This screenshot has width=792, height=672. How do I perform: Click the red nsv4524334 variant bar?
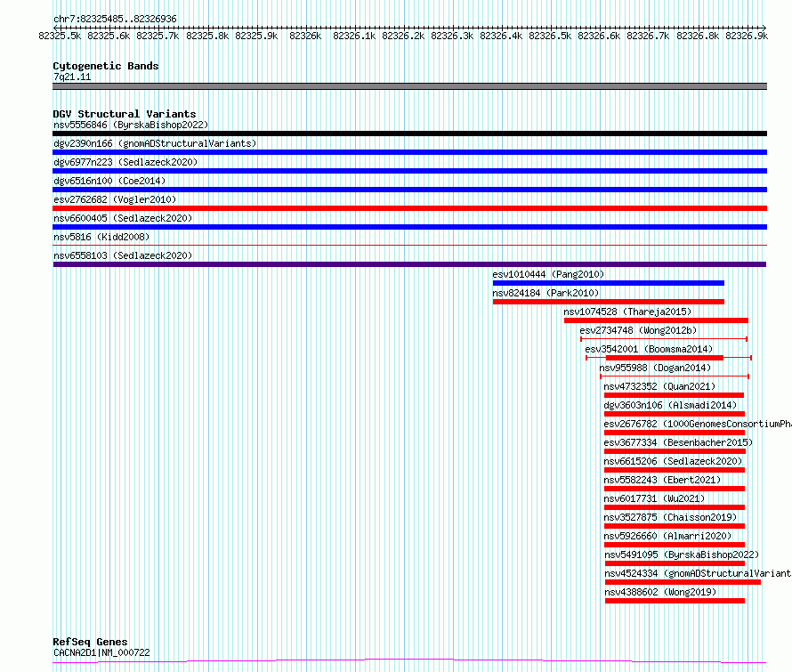683,582
